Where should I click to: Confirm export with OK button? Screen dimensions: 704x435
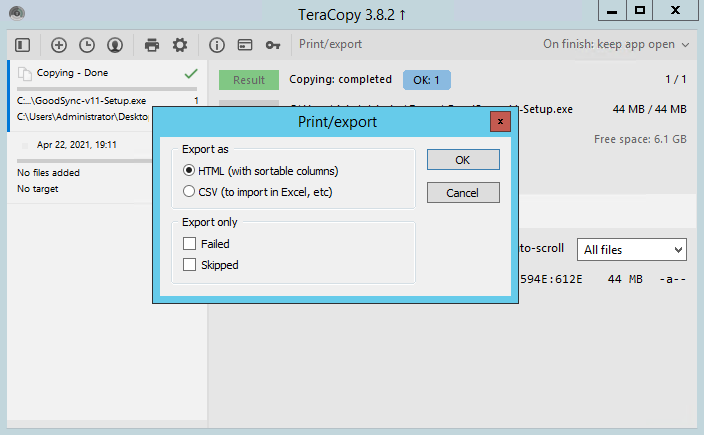[x=463, y=160]
